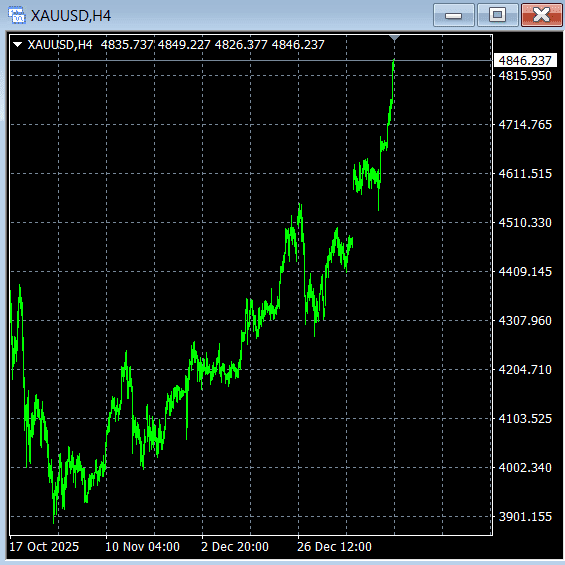This screenshot has width=565, height=565.
Task: Click the 4002.340 price scale label
Action: point(525,468)
